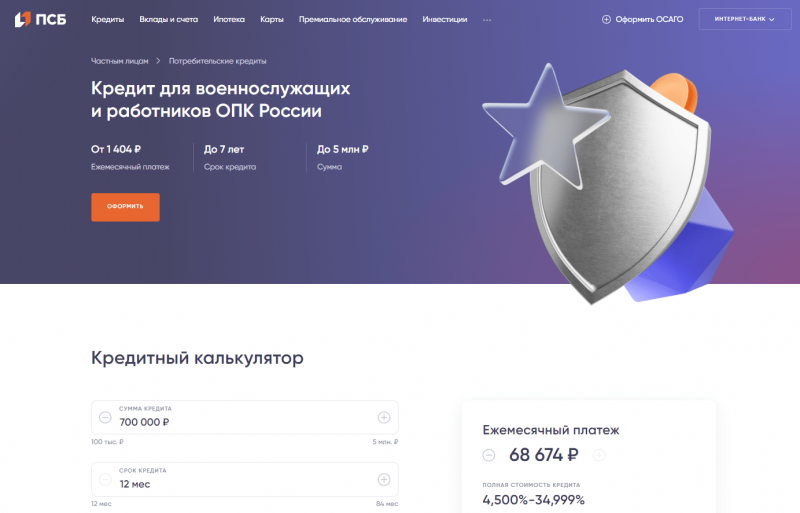Decrease the loan term with minus icon
The height and width of the screenshot is (513, 800).
pos(106,479)
